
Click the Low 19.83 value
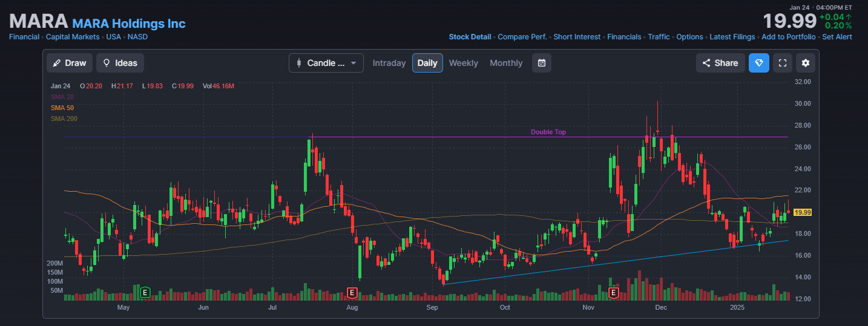coord(153,86)
